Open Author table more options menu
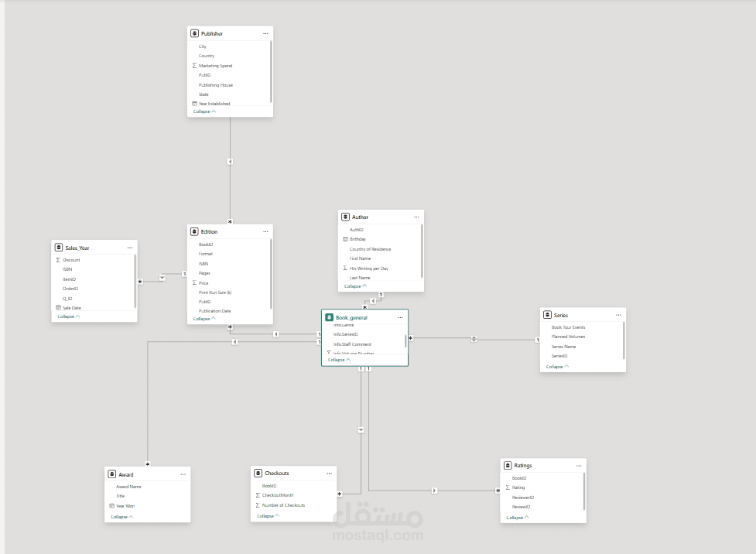Image resolution: width=756 pixels, height=554 pixels. coord(416,217)
